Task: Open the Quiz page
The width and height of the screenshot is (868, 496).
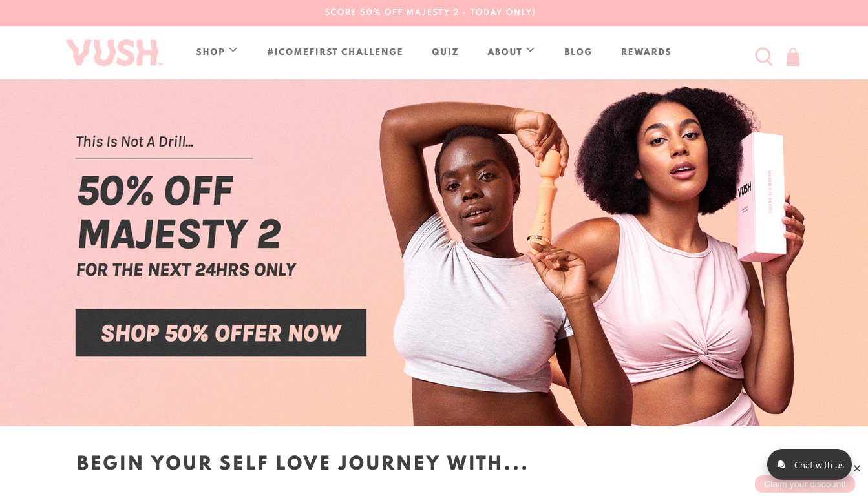Action: click(445, 52)
